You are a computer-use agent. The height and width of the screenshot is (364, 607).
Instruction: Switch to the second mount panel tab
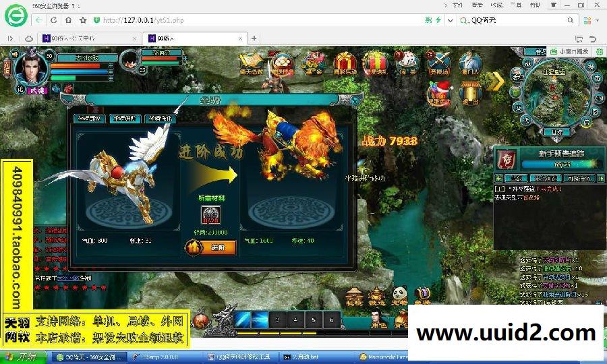pos(125,118)
